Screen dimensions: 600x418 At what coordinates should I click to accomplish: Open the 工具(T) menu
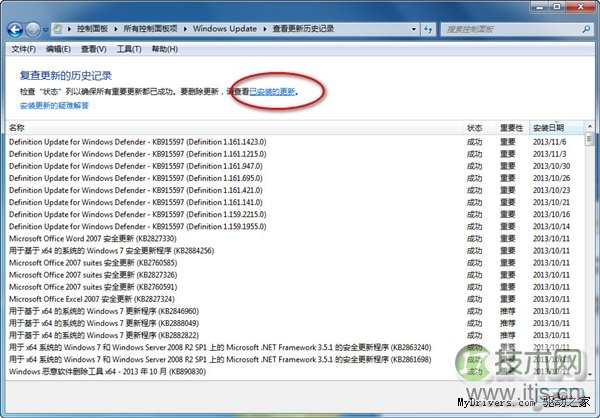point(129,49)
